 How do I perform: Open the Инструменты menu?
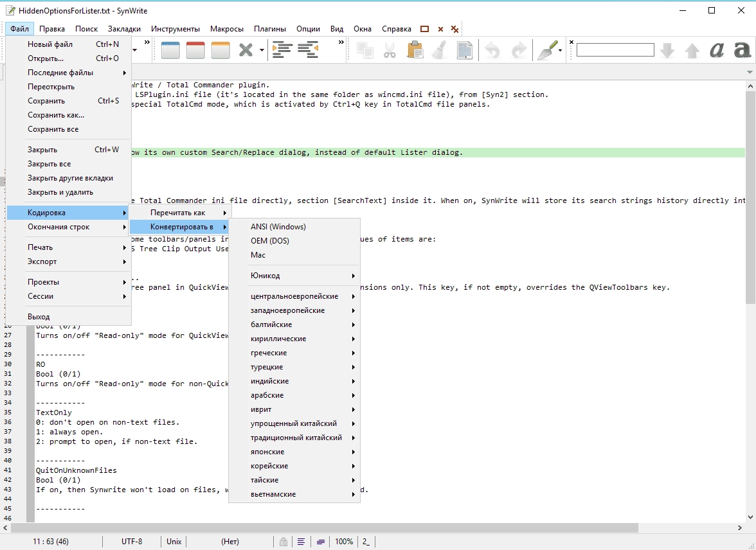(175, 29)
